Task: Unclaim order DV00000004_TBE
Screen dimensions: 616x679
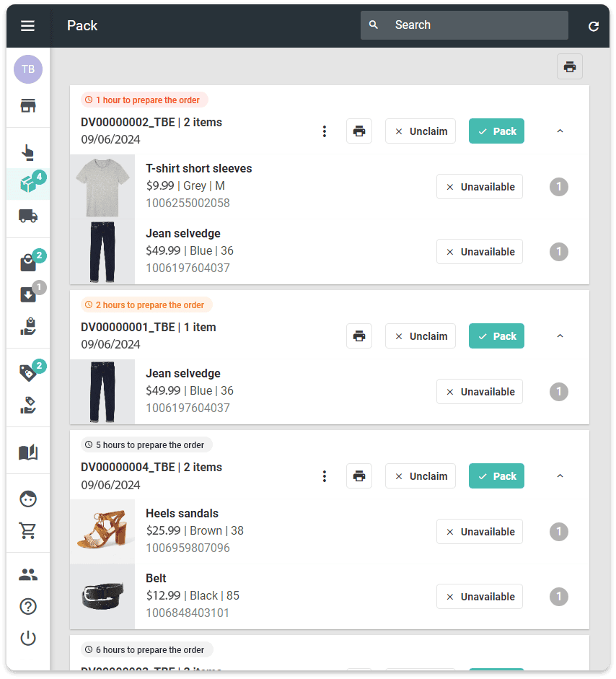Action: [x=420, y=476]
